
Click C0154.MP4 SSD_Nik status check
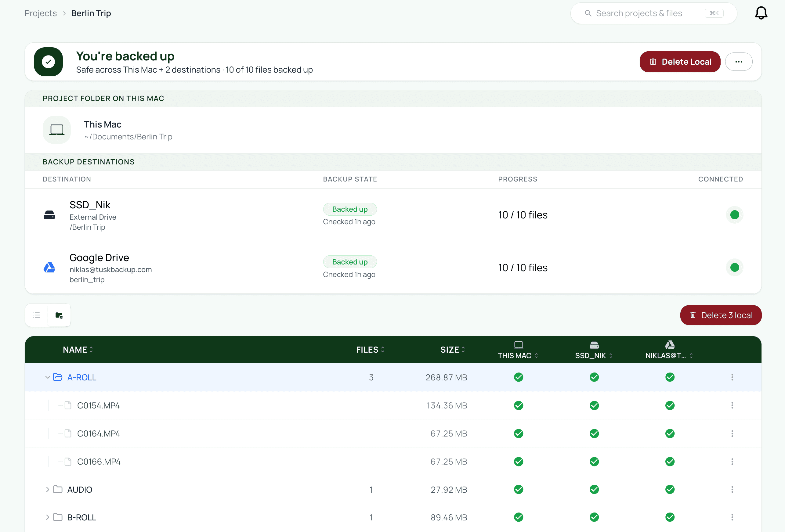pyautogui.click(x=594, y=405)
